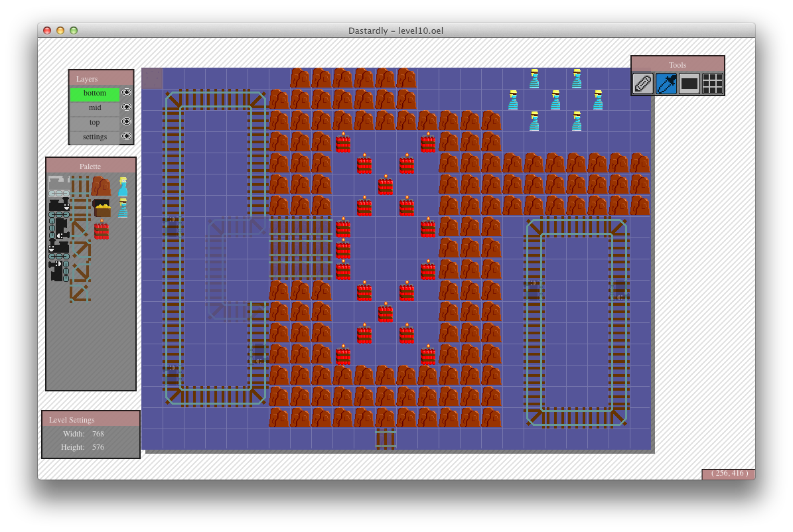Viewport: 793px width, 532px height.
Task: Edit the level Height value 576
Action: click(98, 447)
